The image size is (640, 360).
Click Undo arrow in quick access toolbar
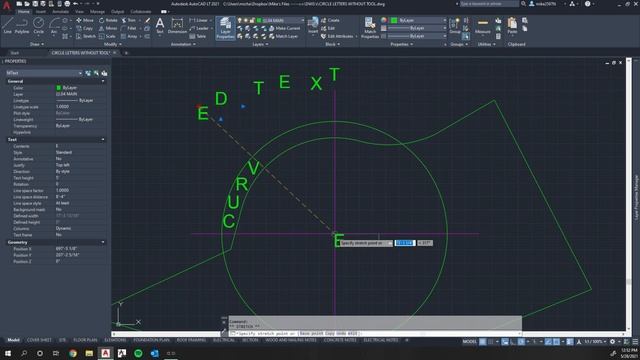pyautogui.click(x=76, y=4)
